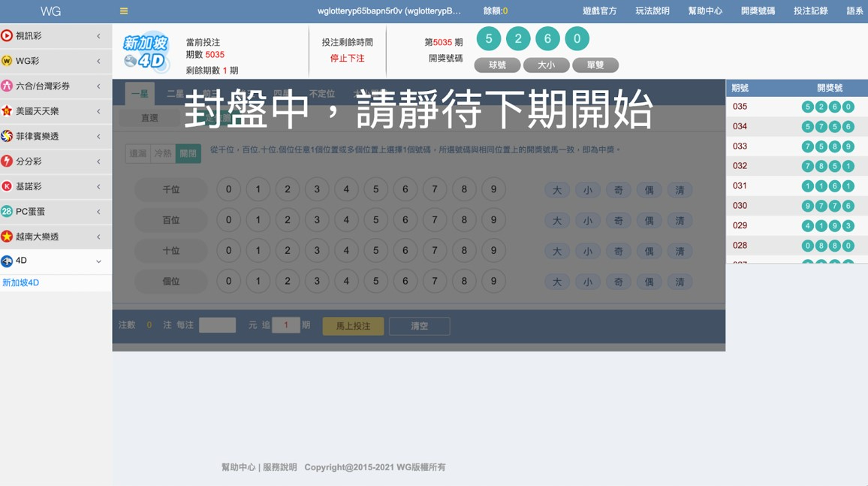This screenshot has height=486, width=868.
Task: Open 投注記錄 in the top menu
Action: [810, 11]
